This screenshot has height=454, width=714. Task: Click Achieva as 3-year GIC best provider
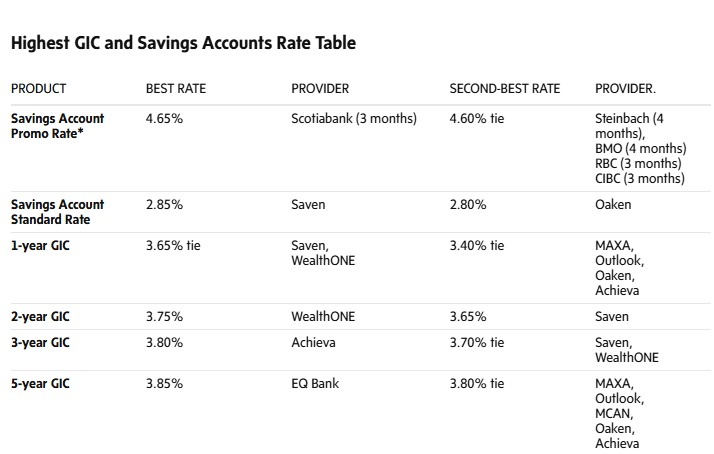(x=313, y=343)
